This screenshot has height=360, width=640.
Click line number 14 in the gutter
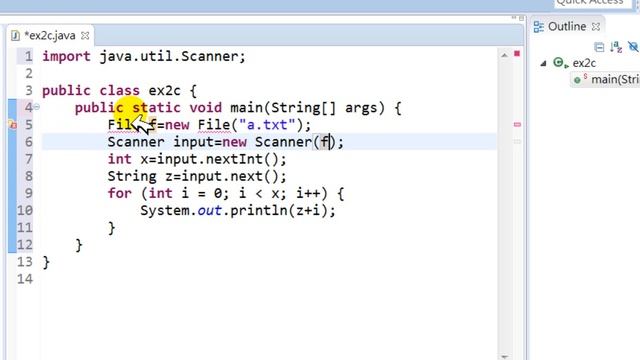coord(24,279)
